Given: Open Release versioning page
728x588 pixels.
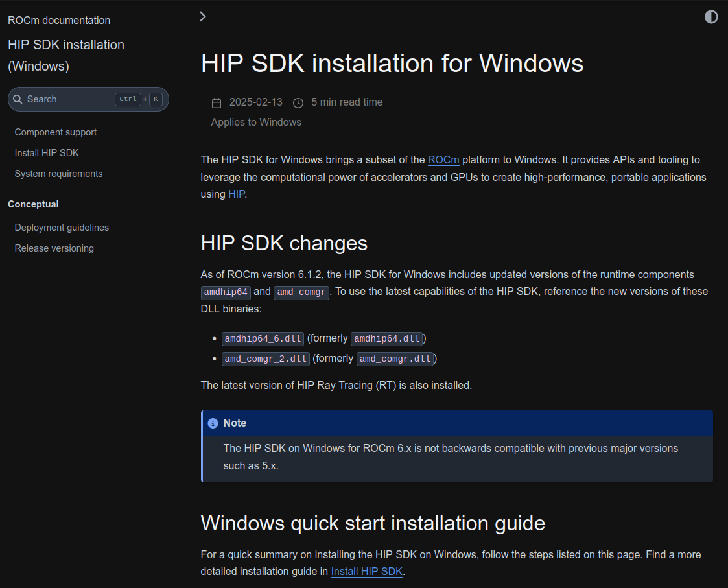Looking at the screenshot, I should [54, 248].
